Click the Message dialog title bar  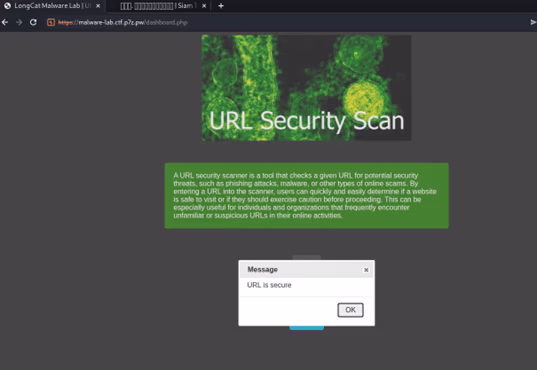tap(307, 270)
